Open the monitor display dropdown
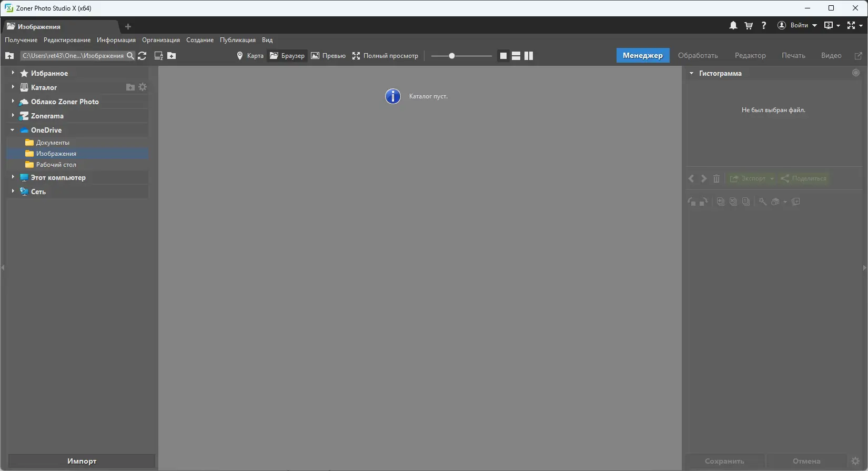This screenshot has width=868, height=471. coord(832,25)
